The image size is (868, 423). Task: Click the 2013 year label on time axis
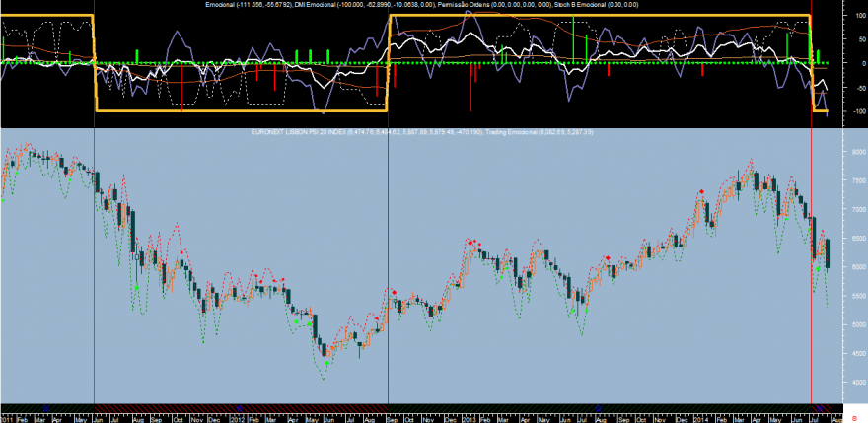coord(470,419)
